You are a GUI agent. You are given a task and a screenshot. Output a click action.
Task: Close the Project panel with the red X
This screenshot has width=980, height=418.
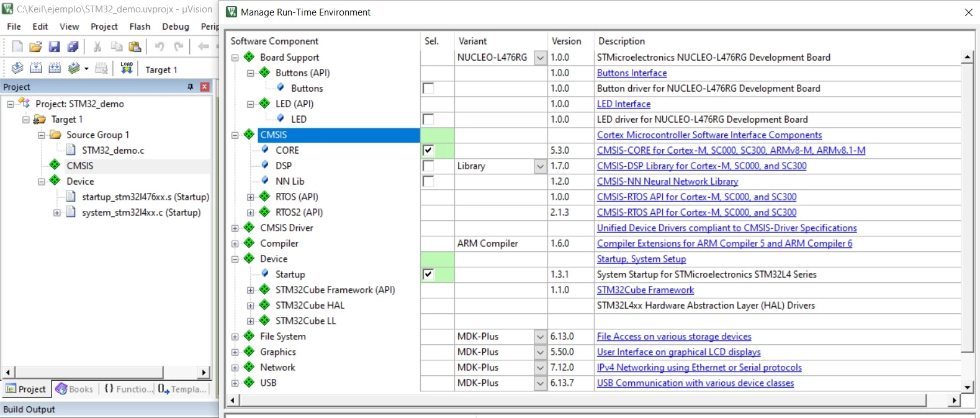tap(204, 87)
